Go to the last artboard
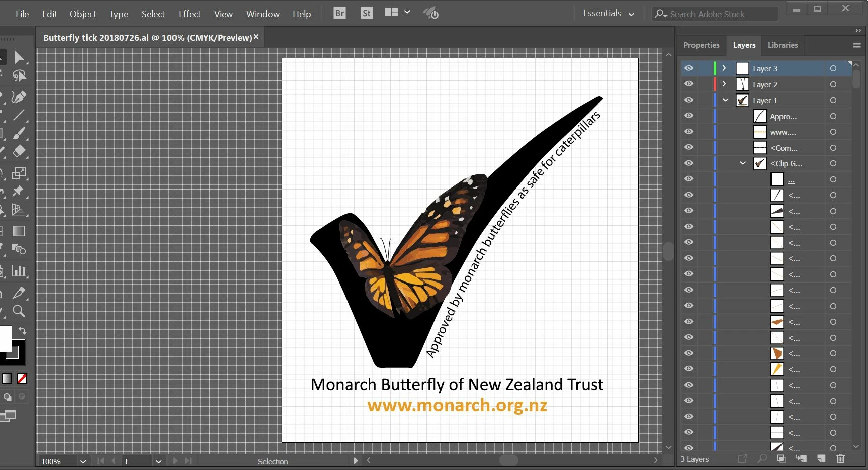The image size is (868, 470). (188, 461)
